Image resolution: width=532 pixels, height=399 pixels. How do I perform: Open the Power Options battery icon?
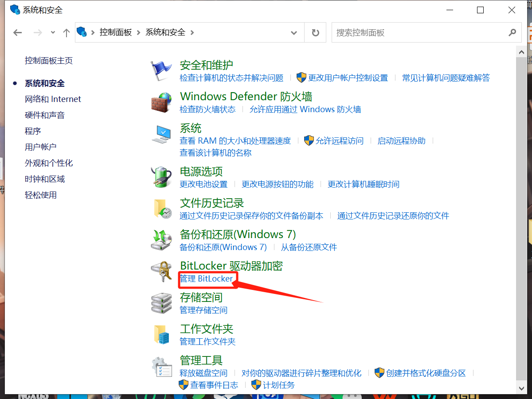[161, 177]
